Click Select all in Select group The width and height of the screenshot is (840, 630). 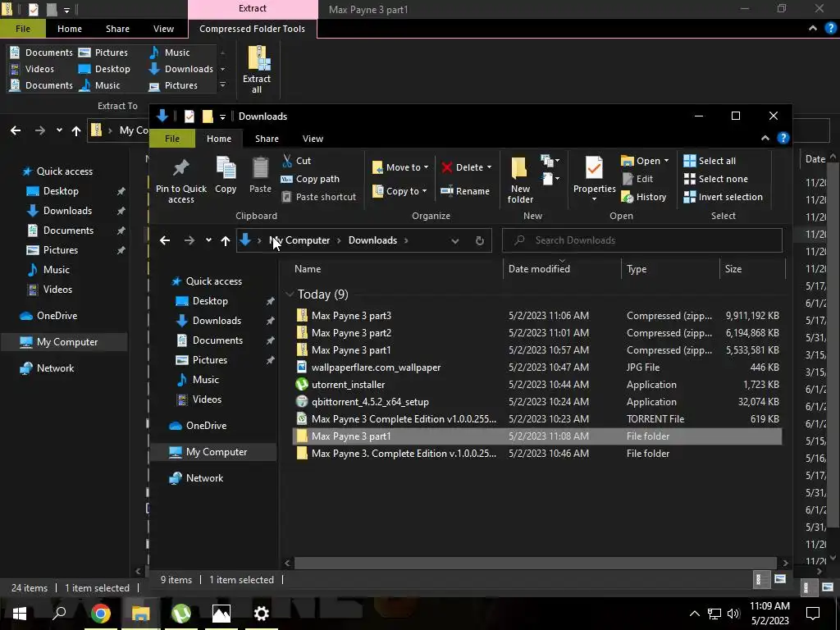(x=710, y=161)
